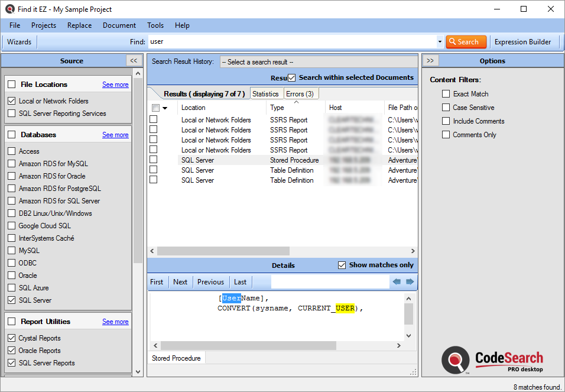Open the Wizards button
This screenshot has width=565, height=392.
click(19, 42)
